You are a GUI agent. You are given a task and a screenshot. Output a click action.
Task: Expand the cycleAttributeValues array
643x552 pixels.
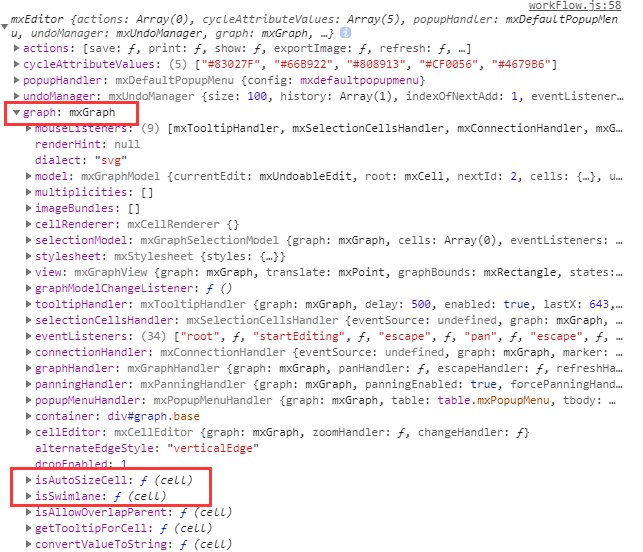[x=16, y=64]
